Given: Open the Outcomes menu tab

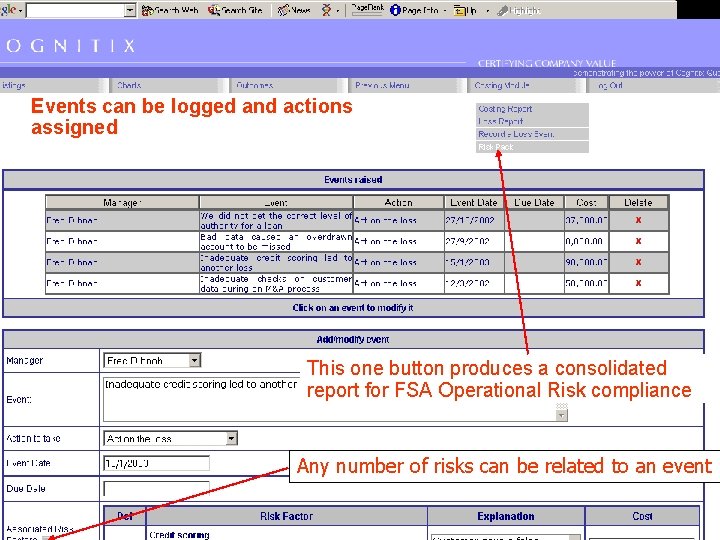Looking at the screenshot, I should coord(254,85).
